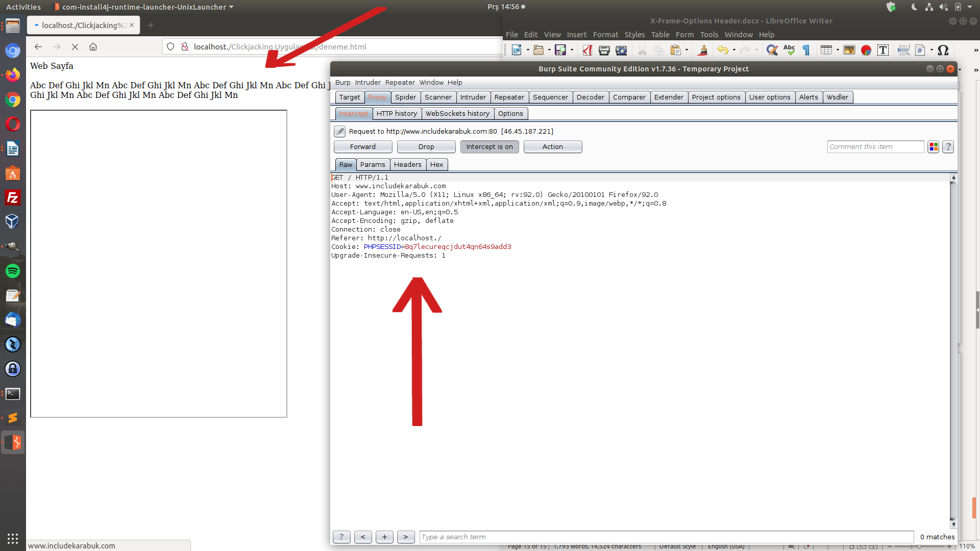This screenshot has height=551, width=980.
Task: Open FileZilla from the dock
Action: [x=13, y=198]
